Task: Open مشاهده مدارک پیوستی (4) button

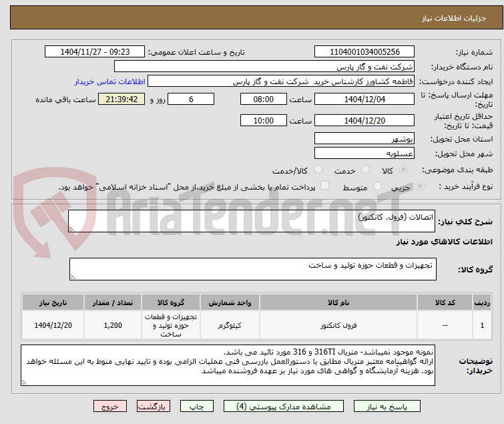Action: 284,407
